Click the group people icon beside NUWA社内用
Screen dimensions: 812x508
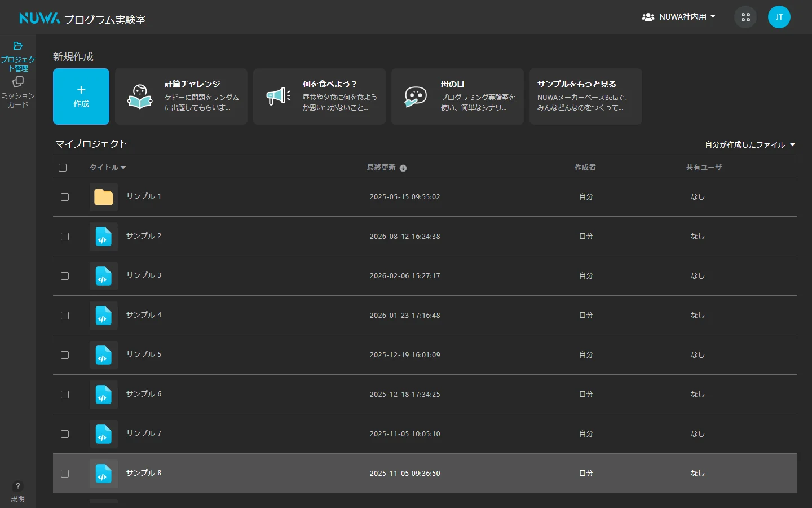pyautogui.click(x=648, y=17)
